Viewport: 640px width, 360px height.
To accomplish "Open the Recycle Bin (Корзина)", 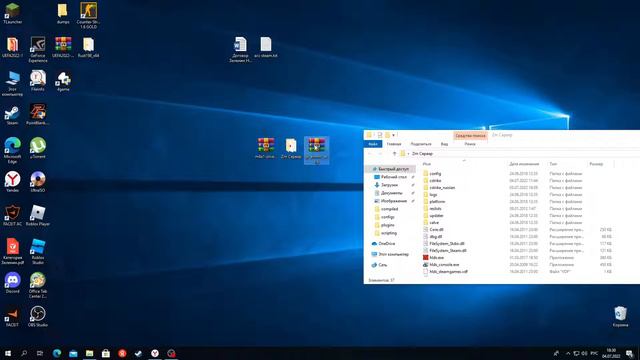I will pos(620,317).
